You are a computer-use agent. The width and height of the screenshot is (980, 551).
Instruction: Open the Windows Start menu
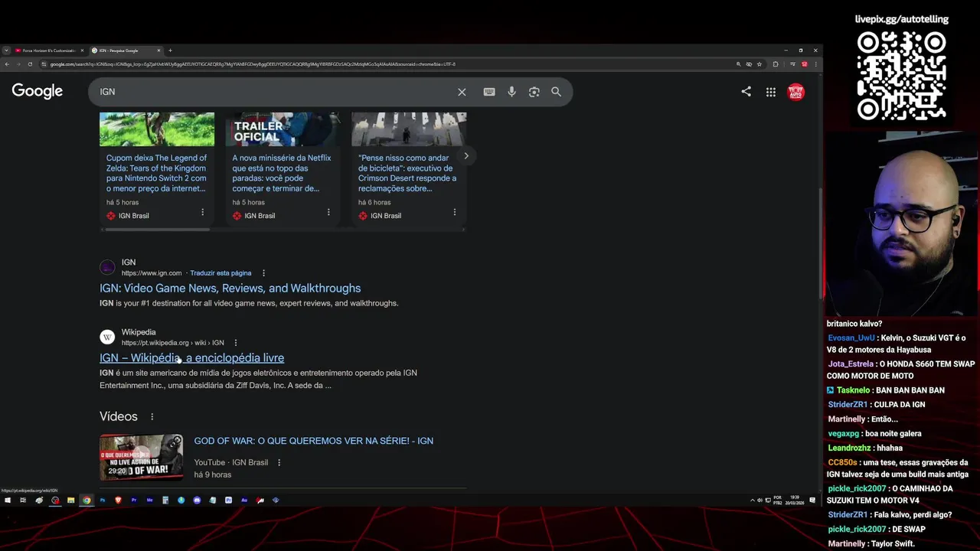8,500
